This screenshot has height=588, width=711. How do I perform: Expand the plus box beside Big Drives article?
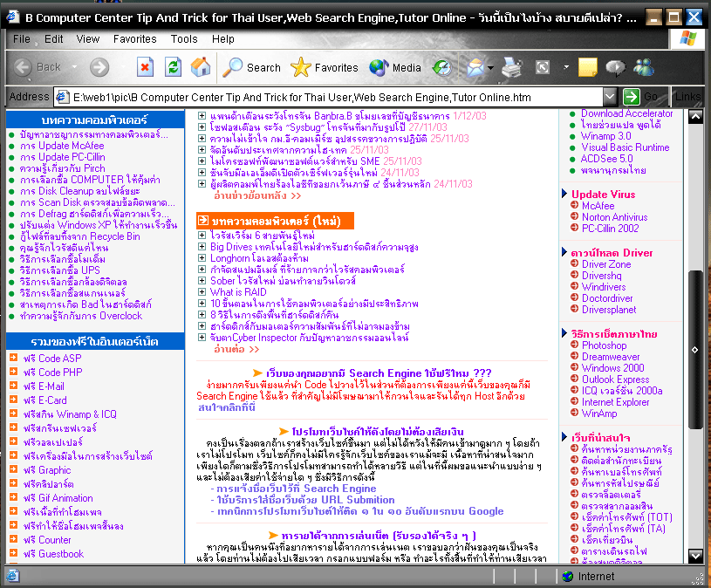(x=202, y=247)
